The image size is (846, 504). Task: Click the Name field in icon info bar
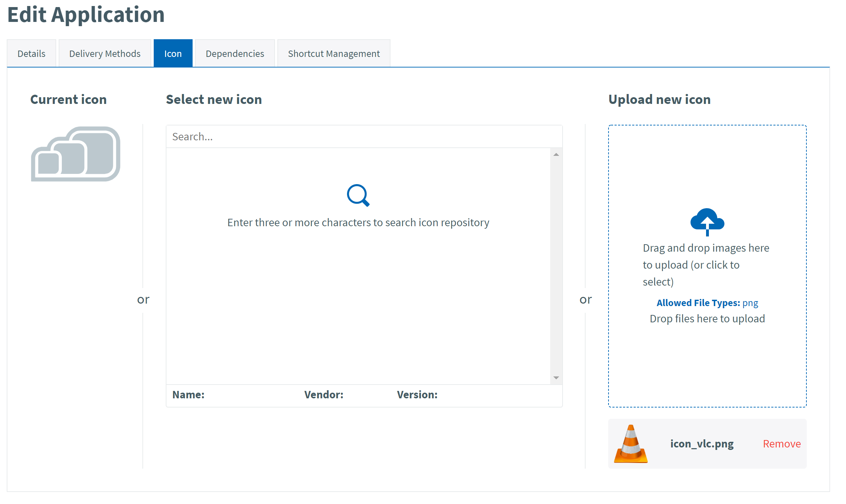point(188,395)
